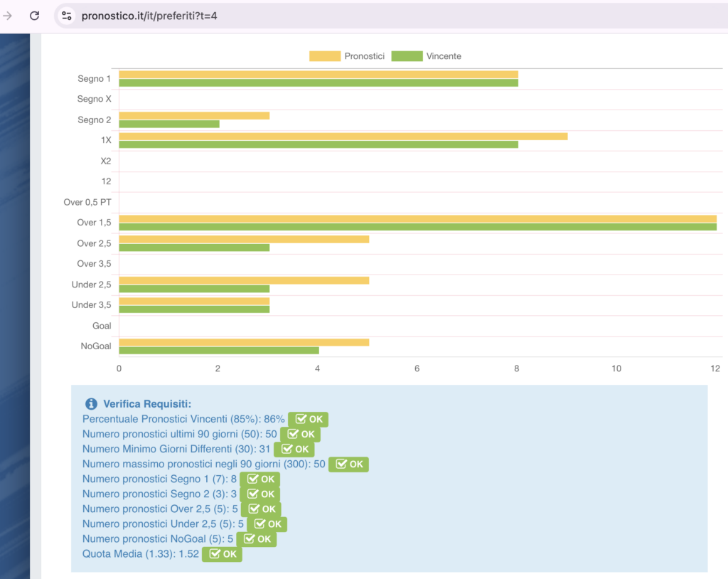
Task: Click the yellow 1X Pronostici bar
Action: point(343,136)
